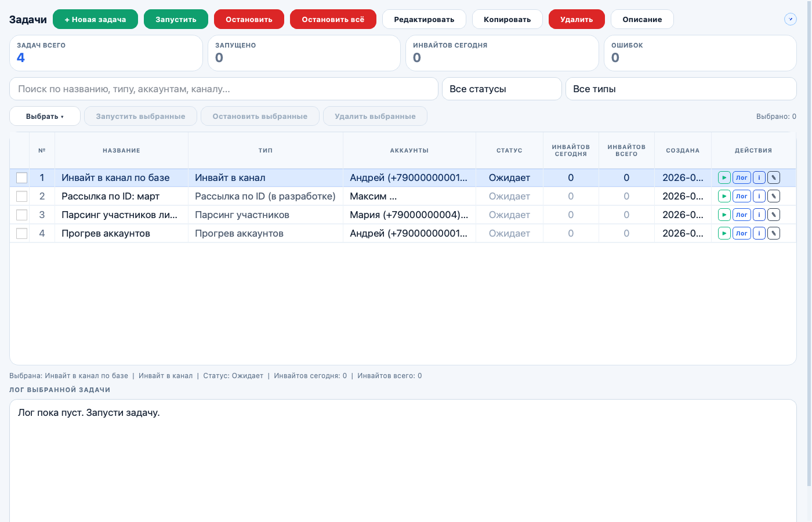The width and height of the screenshot is (812, 522).
Task: Tick the select-all checkbox in table header
Action: click(x=21, y=150)
